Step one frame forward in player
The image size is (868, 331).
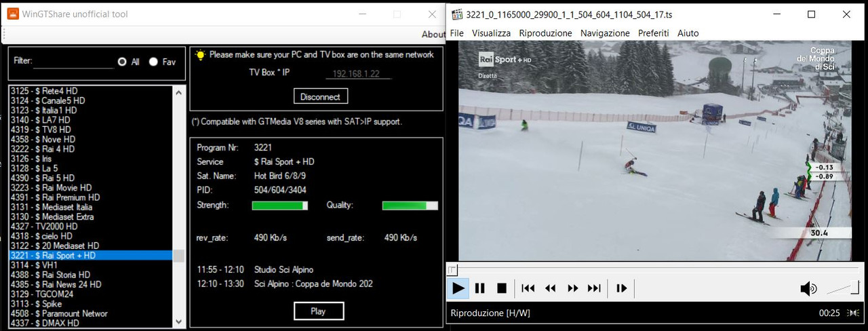tap(621, 288)
